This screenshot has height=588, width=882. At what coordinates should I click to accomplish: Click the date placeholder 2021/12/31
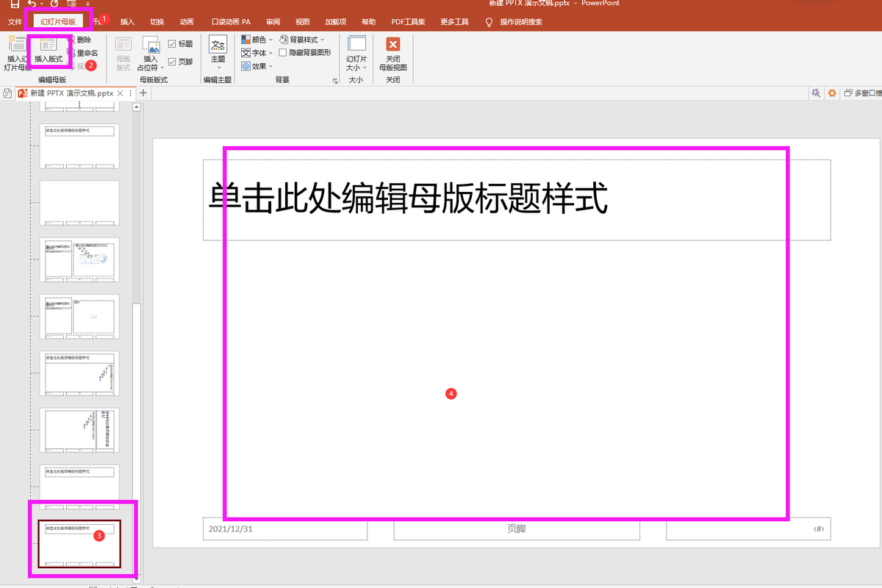click(284, 529)
